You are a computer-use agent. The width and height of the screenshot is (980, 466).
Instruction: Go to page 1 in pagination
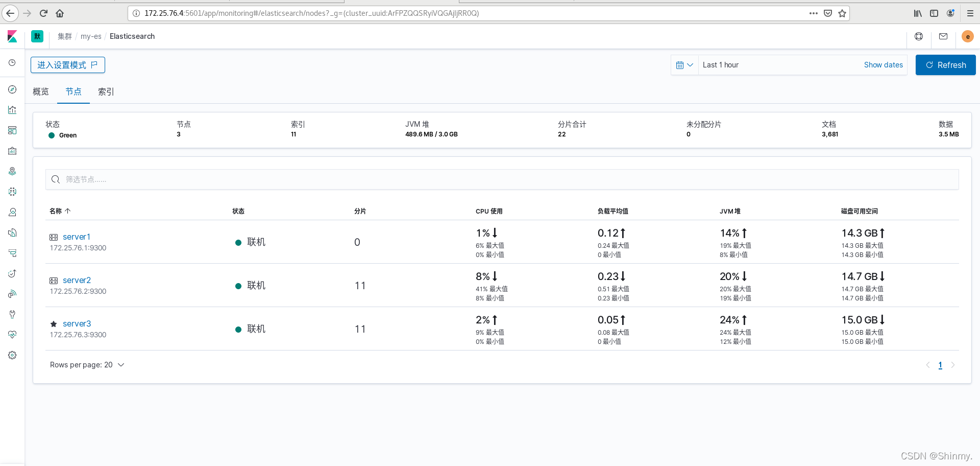[x=940, y=365]
